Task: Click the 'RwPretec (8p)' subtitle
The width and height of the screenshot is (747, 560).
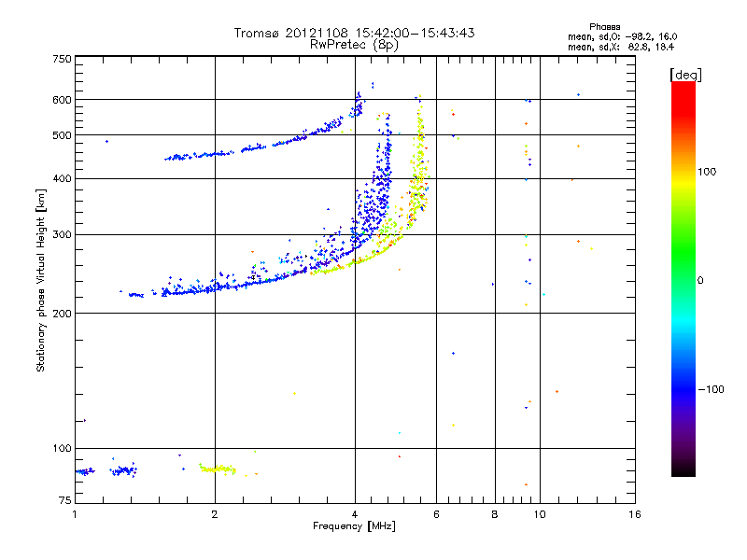Action: 354,45
